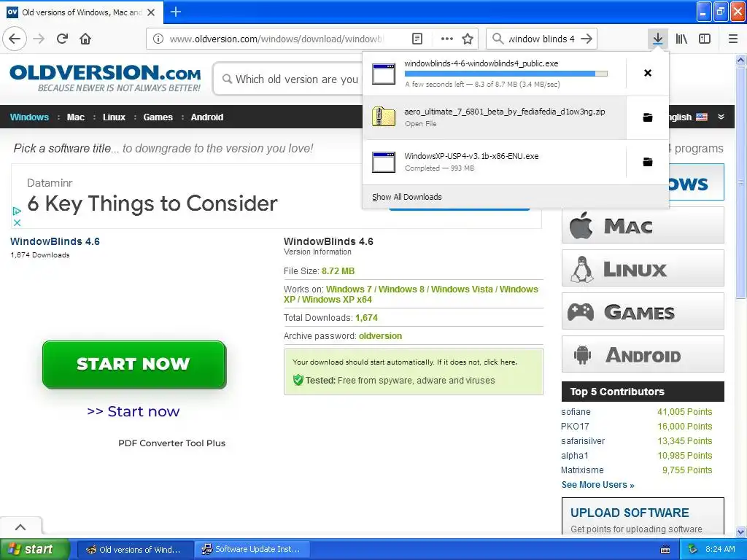Open the Library menu

[681, 39]
